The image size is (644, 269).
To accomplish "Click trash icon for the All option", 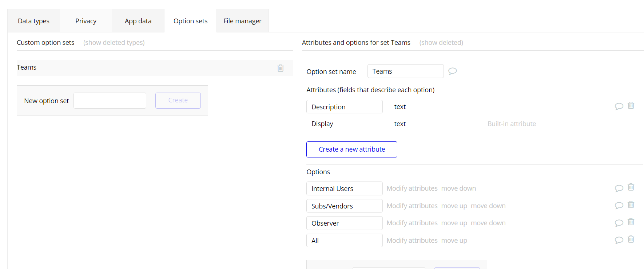I will pos(631,239).
